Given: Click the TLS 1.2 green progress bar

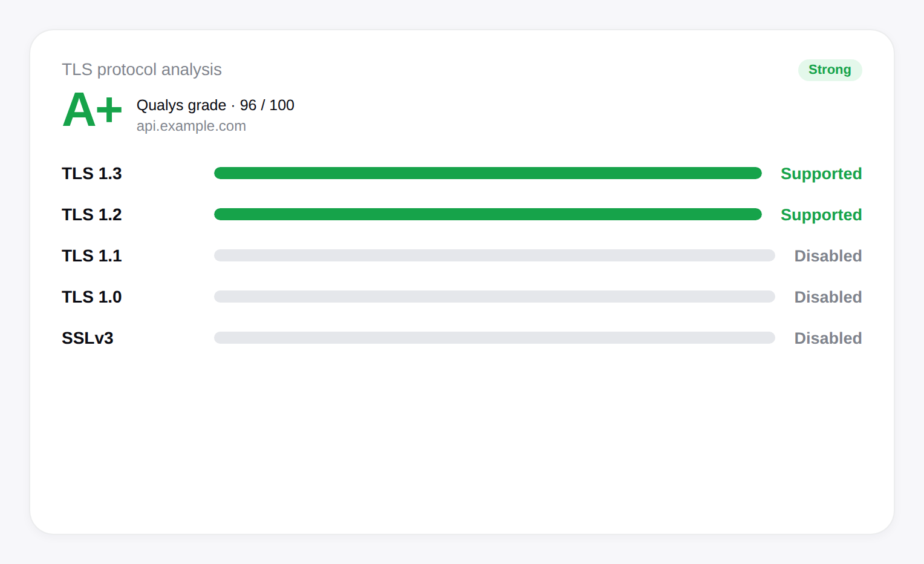Looking at the screenshot, I should coord(487,215).
